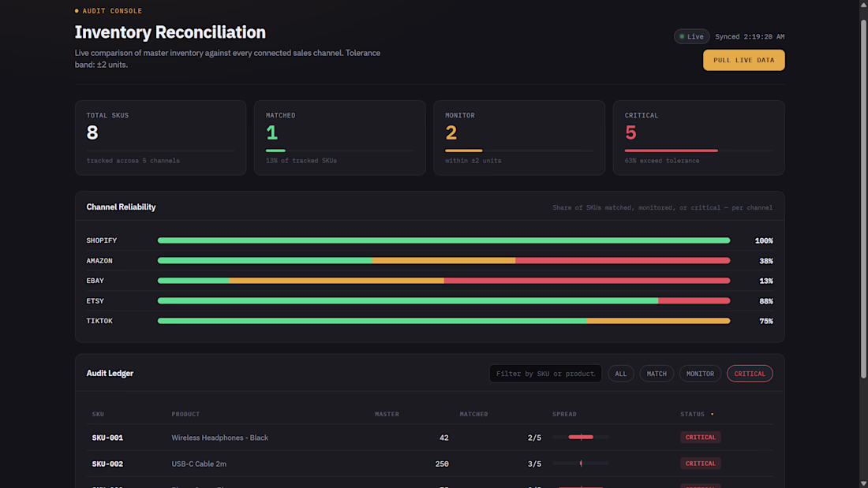Sort table by MASTER column

click(x=387, y=414)
